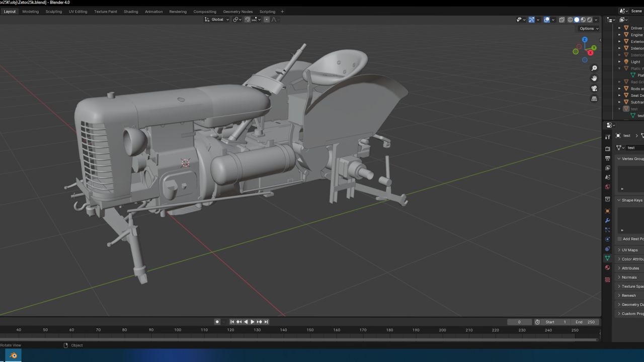
Task: Enable the Add Rest Position checkbox
Action: point(620,239)
